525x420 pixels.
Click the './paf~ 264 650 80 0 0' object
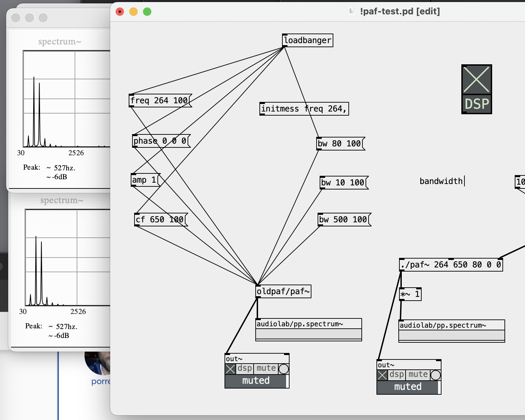click(451, 264)
